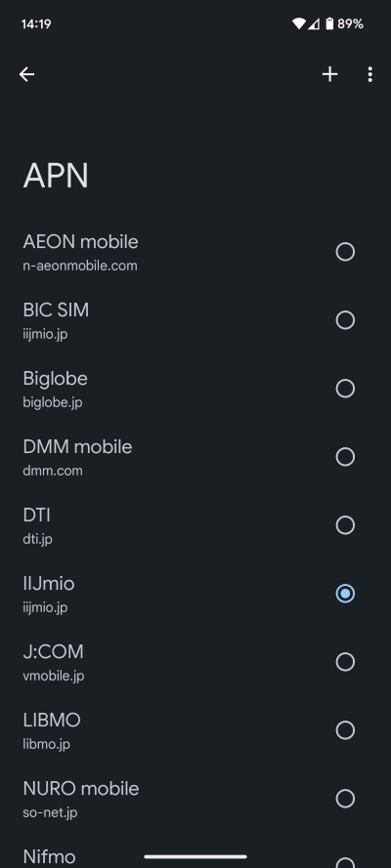
Task: Open the three-dot overflow menu
Action: 369,74
